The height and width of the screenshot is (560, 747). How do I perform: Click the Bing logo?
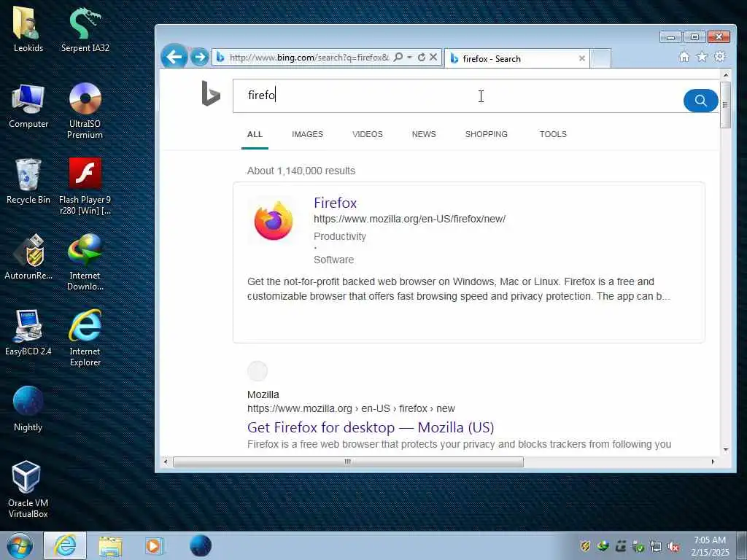[x=211, y=93]
